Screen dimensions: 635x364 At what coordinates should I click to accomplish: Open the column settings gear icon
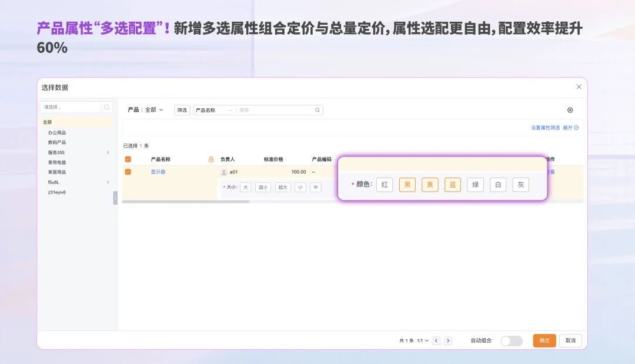click(570, 110)
